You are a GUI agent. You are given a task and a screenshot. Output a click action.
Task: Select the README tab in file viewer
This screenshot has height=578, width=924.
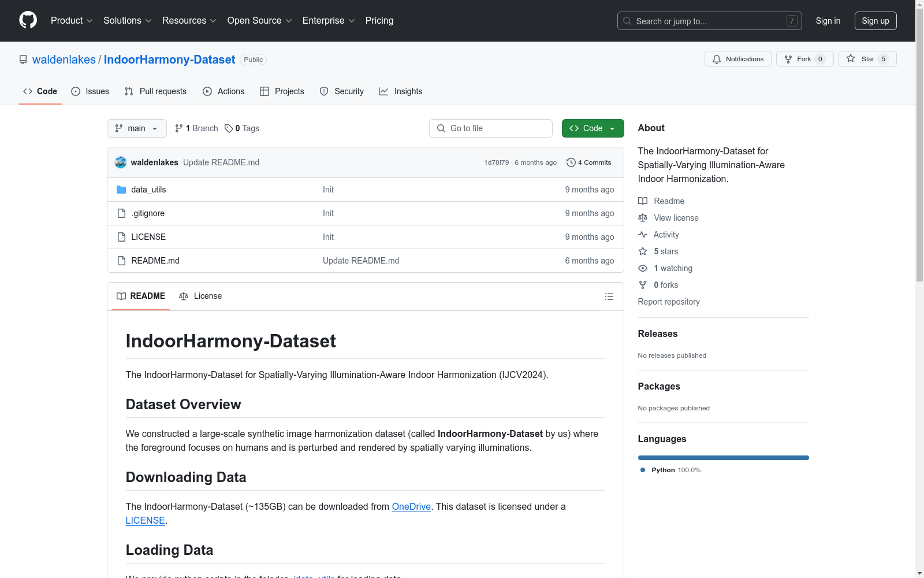(x=141, y=296)
